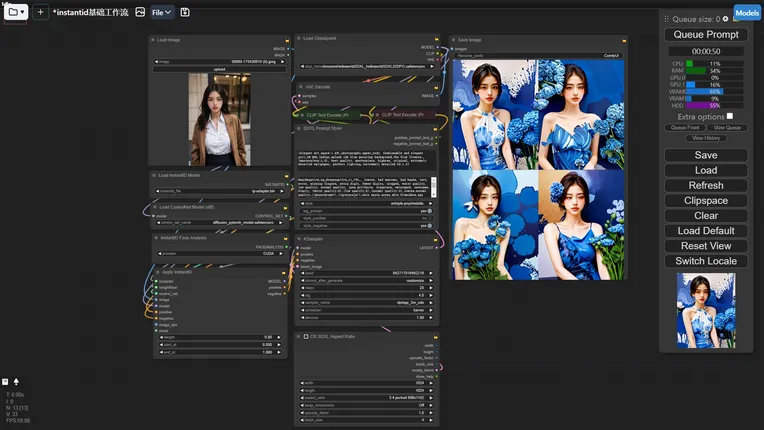Screen dimensions: 764x430
Task: Click the View History button
Action: click(x=706, y=138)
